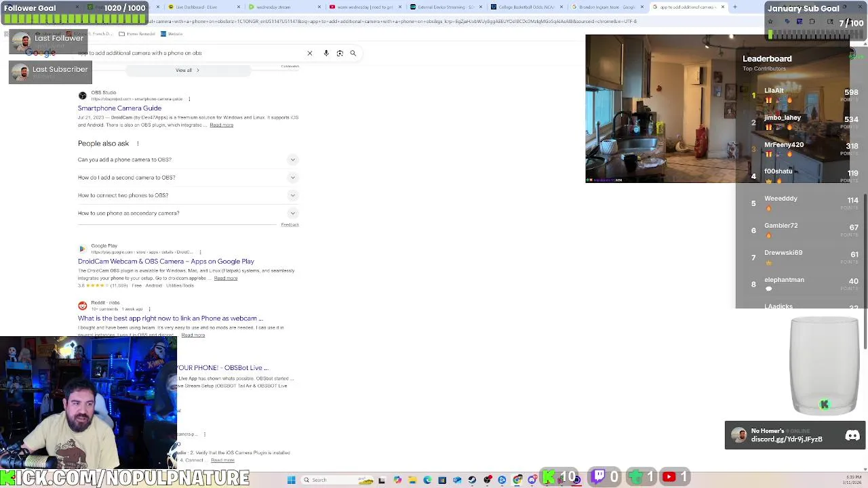The width and height of the screenshot is (868, 488).
Task: Switch to Brandon Ingram team Google tab
Action: pos(607,7)
